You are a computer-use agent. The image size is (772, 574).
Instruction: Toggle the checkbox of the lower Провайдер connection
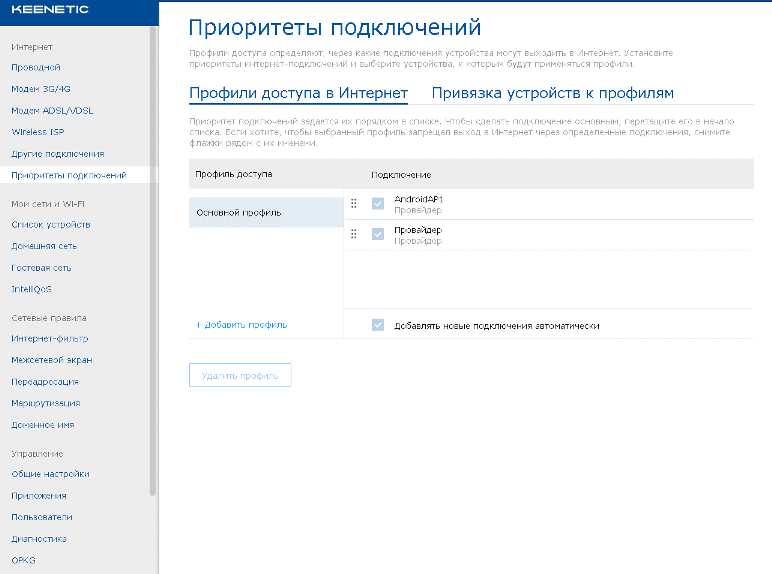point(378,234)
